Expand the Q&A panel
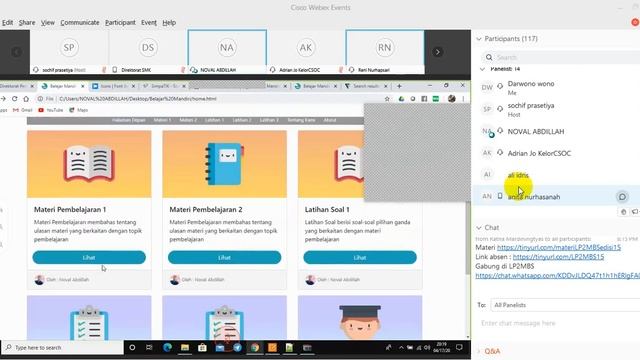Screen dimensions: 640x360 (x=479, y=351)
